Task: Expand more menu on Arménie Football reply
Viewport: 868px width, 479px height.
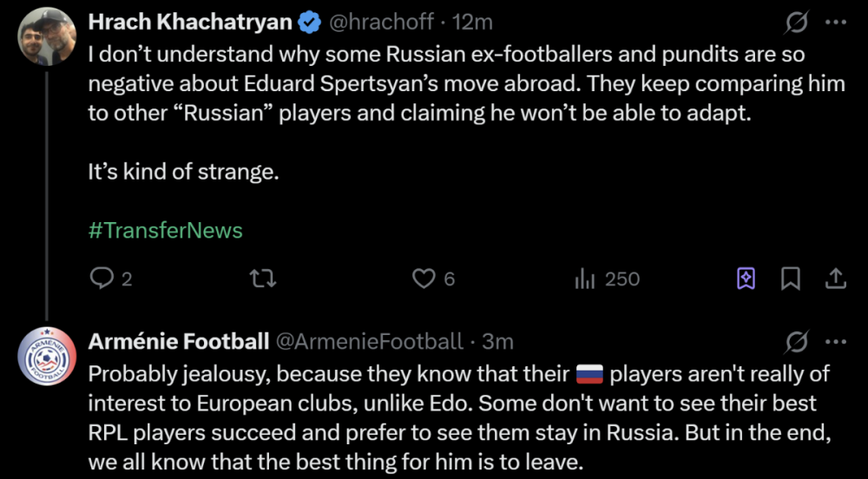Action: coord(835,342)
